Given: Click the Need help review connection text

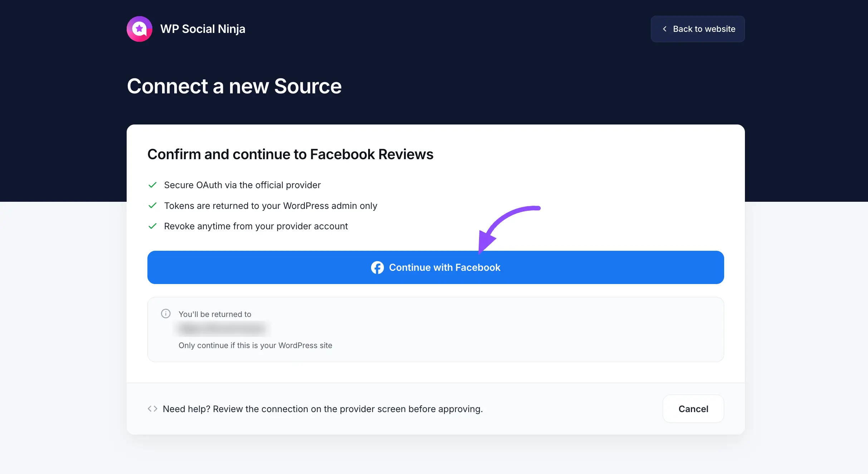Looking at the screenshot, I should (323, 409).
